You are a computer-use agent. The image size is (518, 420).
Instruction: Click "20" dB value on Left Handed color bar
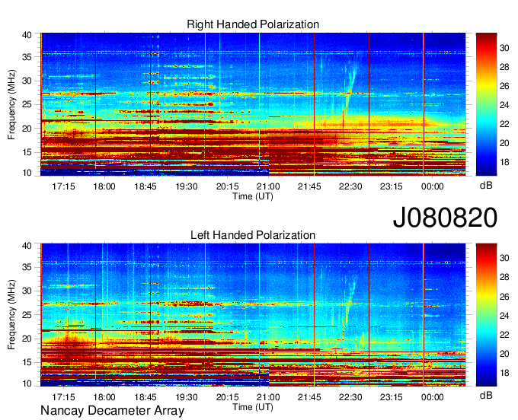pos(504,354)
